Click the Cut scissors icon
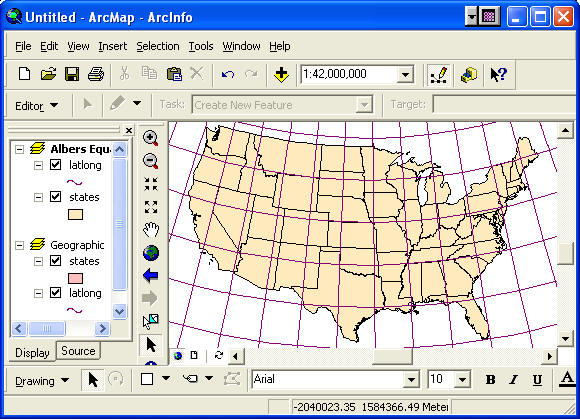This screenshot has width=580, height=419. (x=125, y=73)
